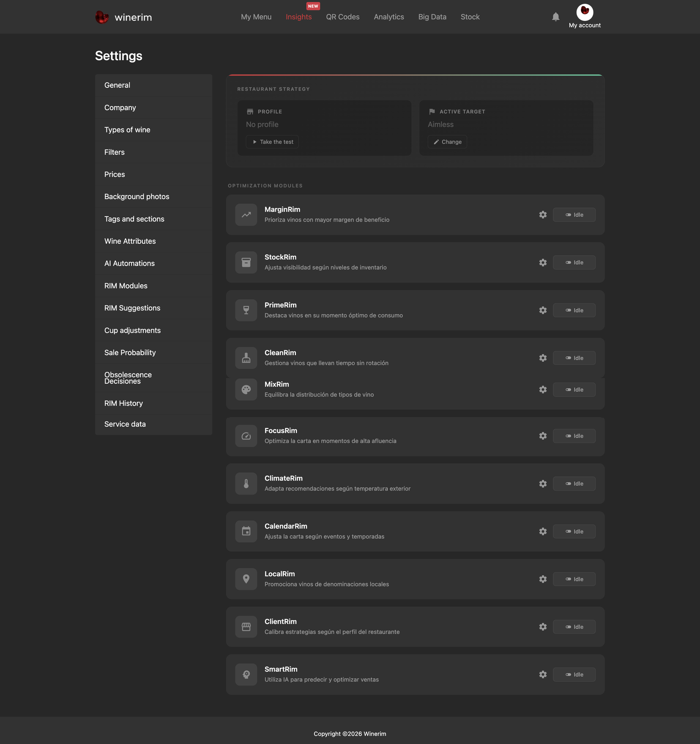Viewport: 700px width, 744px height.
Task: Open StockRim gear settings
Action: coord(543,262)
